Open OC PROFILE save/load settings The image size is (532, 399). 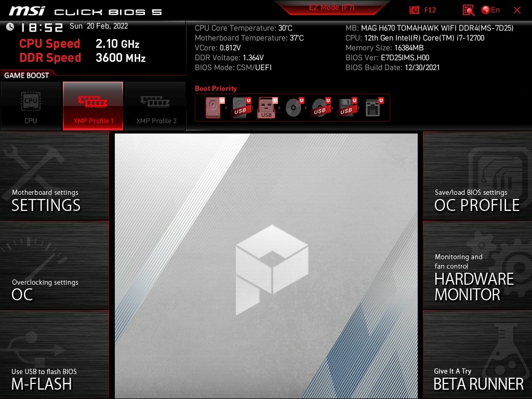tap(477, 176)
